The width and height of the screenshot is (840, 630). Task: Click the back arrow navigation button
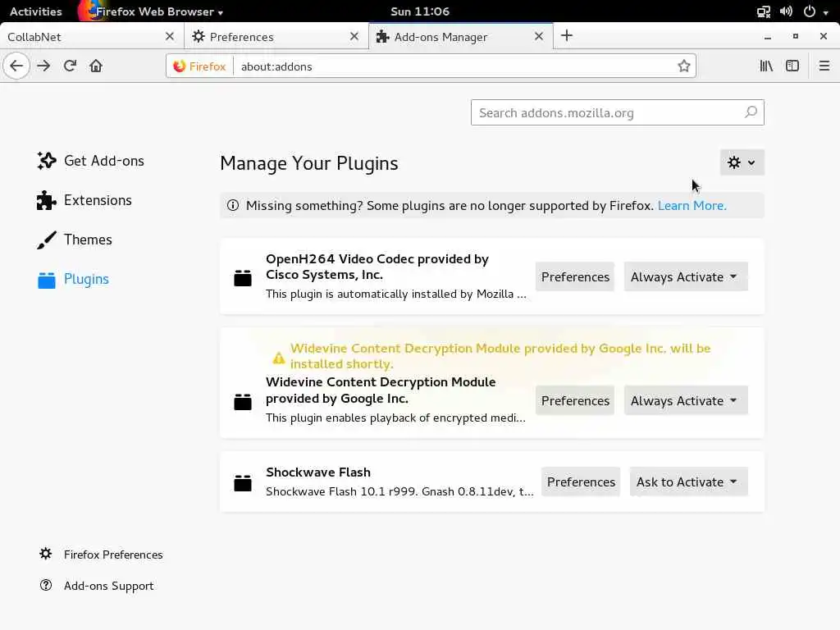[x=16, y=66]
